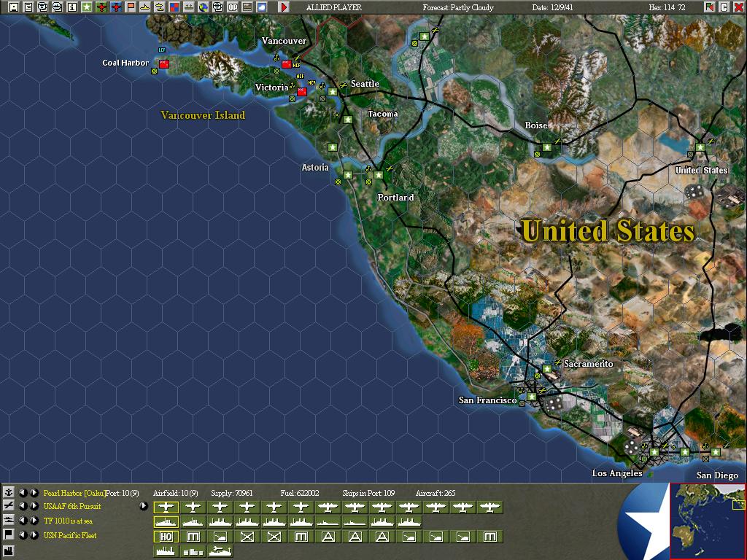Open Pearl Harbor [Oahu] base link
The image size is (747, 560).
coord(75,493)
